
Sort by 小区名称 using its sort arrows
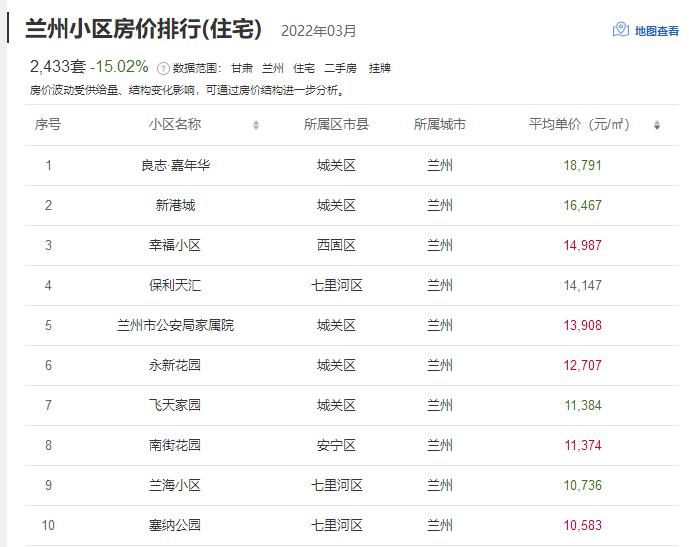tap(256, 125)
